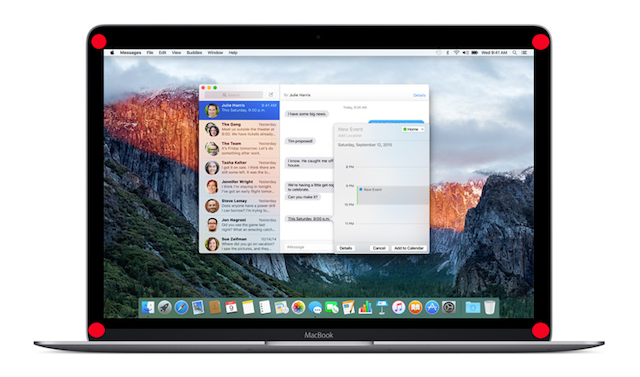Open Photos pinwheel icon in Dock
640x377 pixels.
coord(298,307)
